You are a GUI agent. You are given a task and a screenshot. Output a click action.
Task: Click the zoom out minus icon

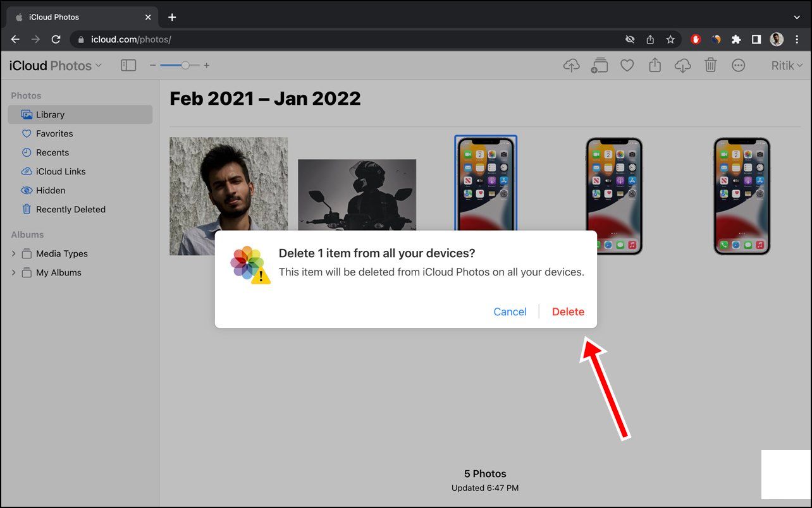[152, 65]
